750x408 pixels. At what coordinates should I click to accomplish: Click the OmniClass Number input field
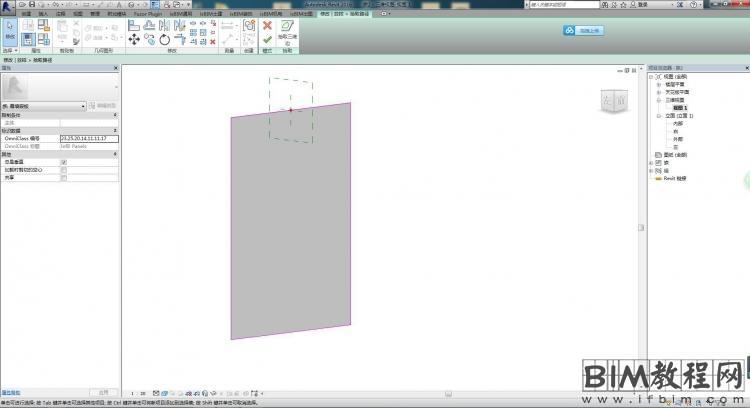coord(88,138)
